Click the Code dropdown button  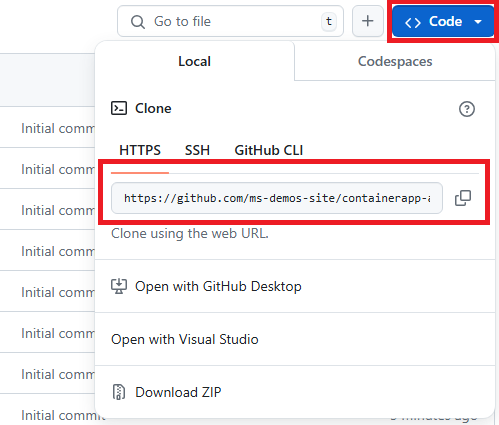point(443,21)
